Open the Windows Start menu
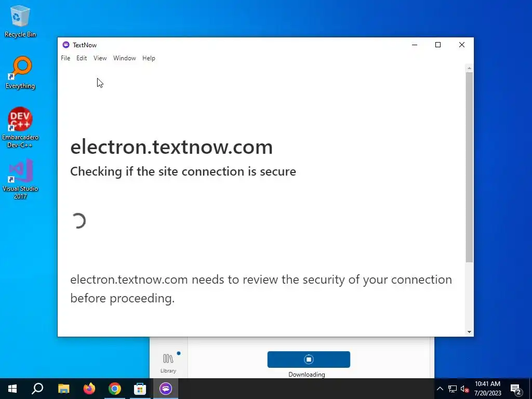The image size is (532, 399). [x=12, y=389]
